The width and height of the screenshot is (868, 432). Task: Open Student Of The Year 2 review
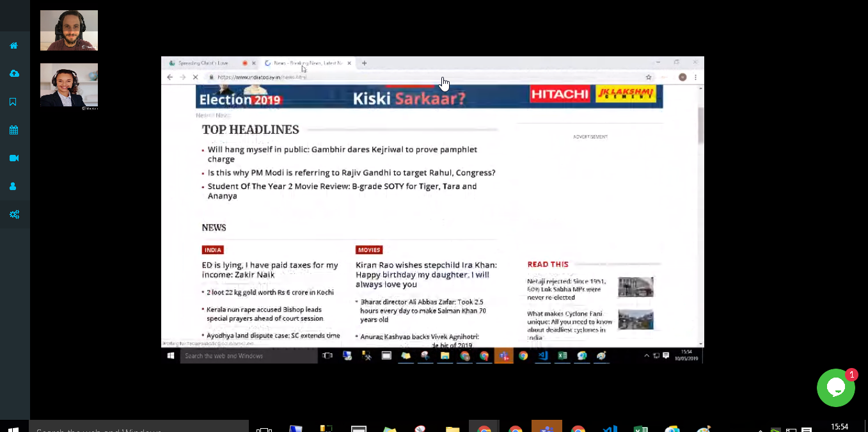tap(342, 191)
